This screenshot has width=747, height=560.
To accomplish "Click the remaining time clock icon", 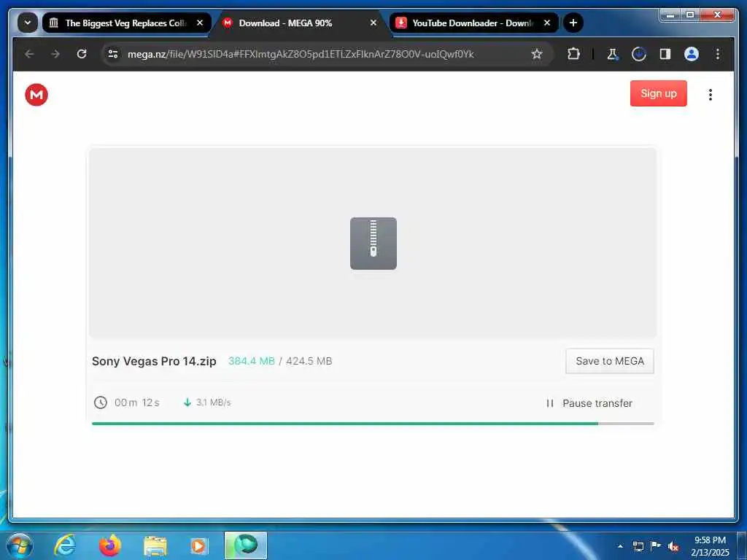I will coord(101,402).
